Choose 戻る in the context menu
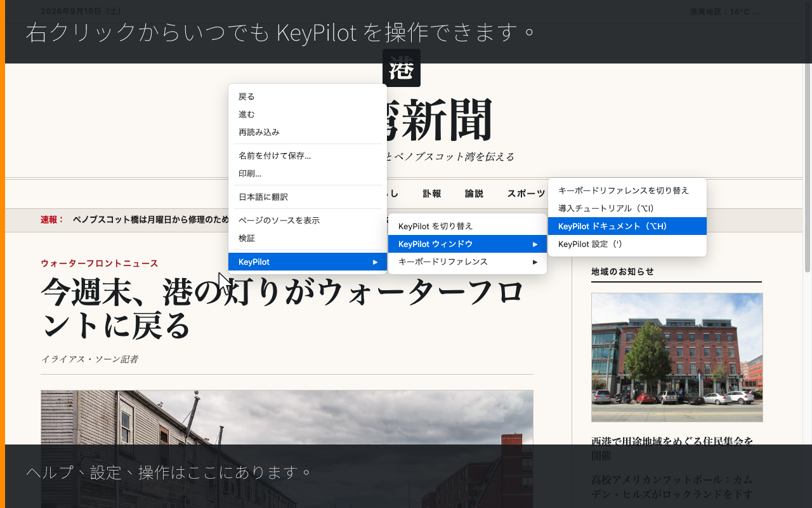This screenshot has width=812, height=508. [308, 97]
